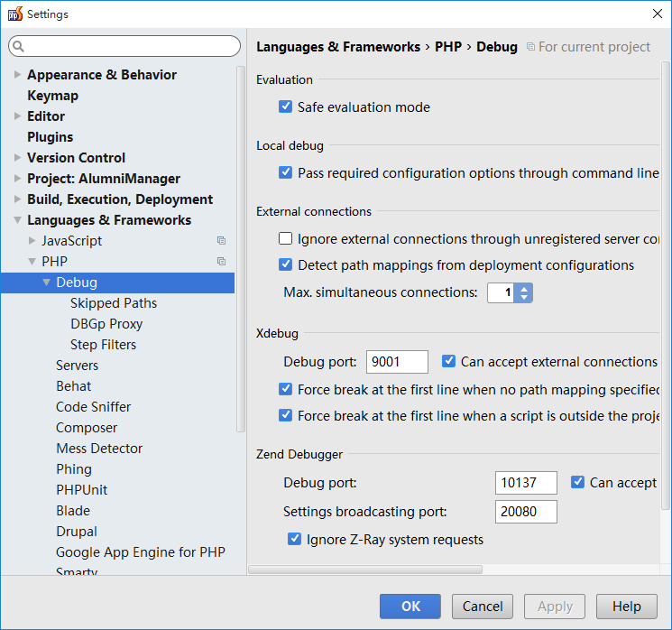Click the Help button
Screen dimensions: 672x630
627,606
